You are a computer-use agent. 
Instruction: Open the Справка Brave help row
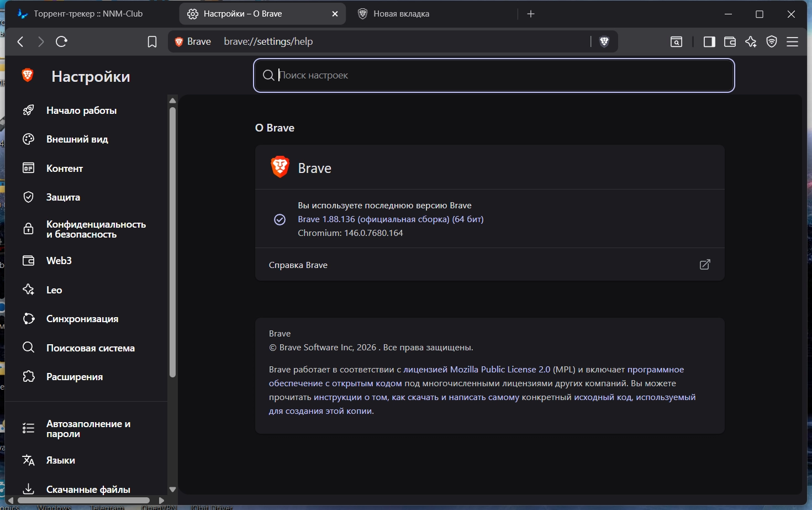[x=489, y=265]
